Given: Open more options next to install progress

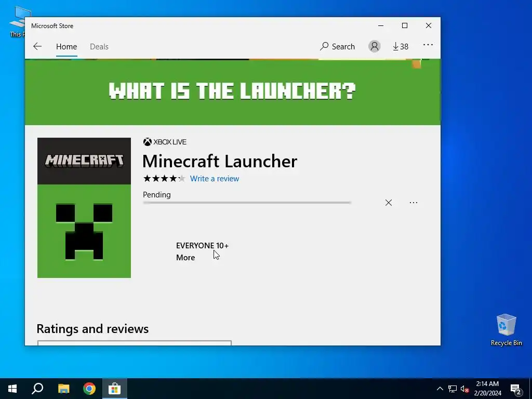Looking at the screenshot, I should click(413, 203).
